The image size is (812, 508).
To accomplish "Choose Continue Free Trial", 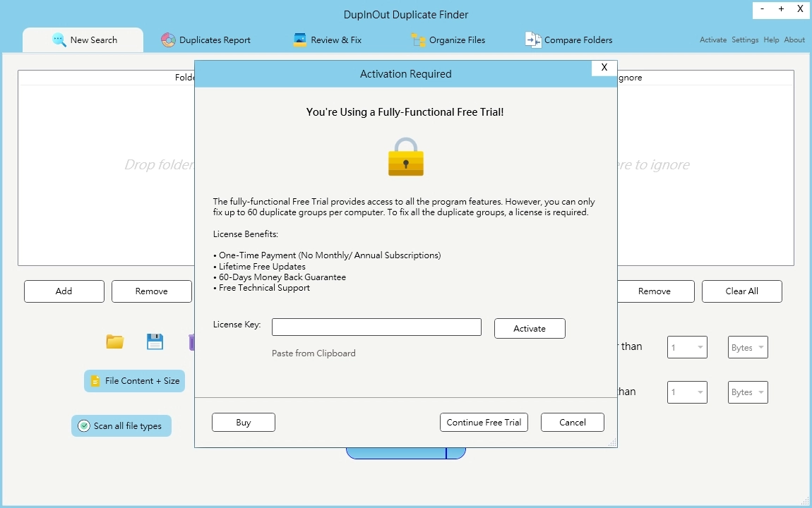I will click(x=484, y=422).
